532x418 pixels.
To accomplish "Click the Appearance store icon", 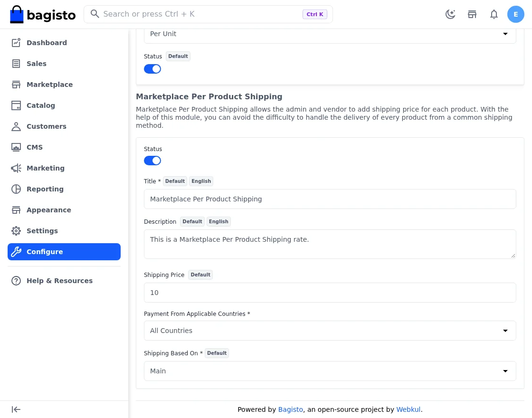I will click(16, 210).
